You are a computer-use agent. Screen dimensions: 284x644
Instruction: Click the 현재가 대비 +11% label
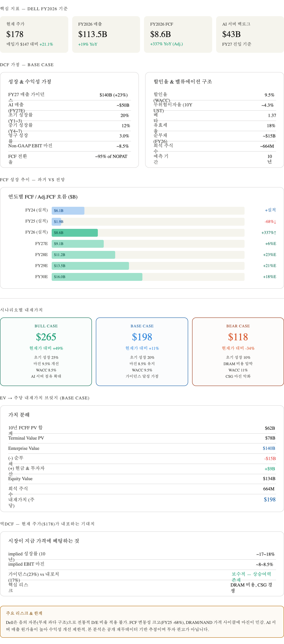[x=142, y=348]
